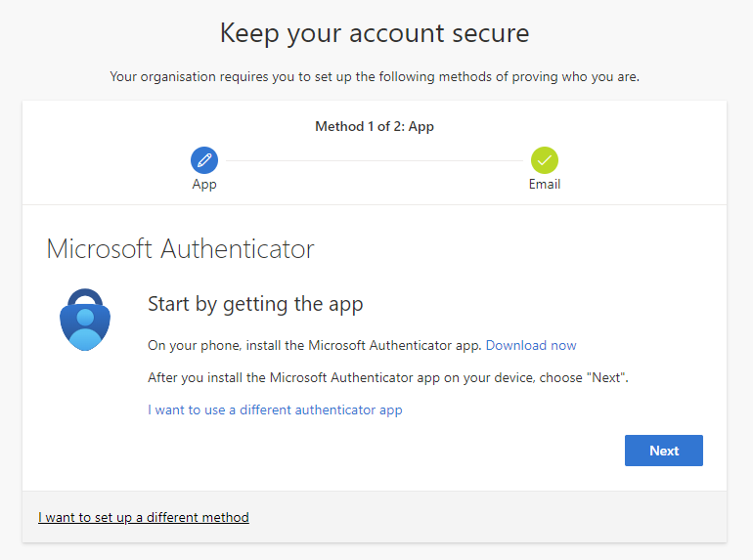Click the App step label

pos(204,185)
